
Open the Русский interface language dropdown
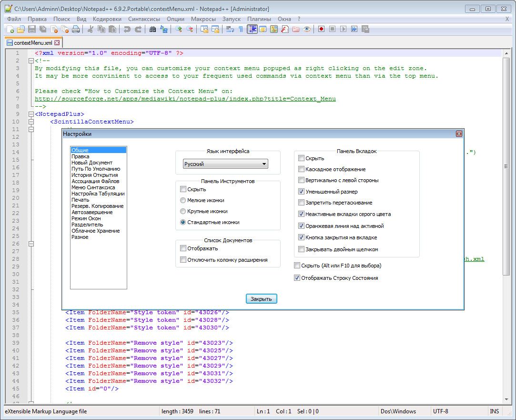[x=225, y=164]
